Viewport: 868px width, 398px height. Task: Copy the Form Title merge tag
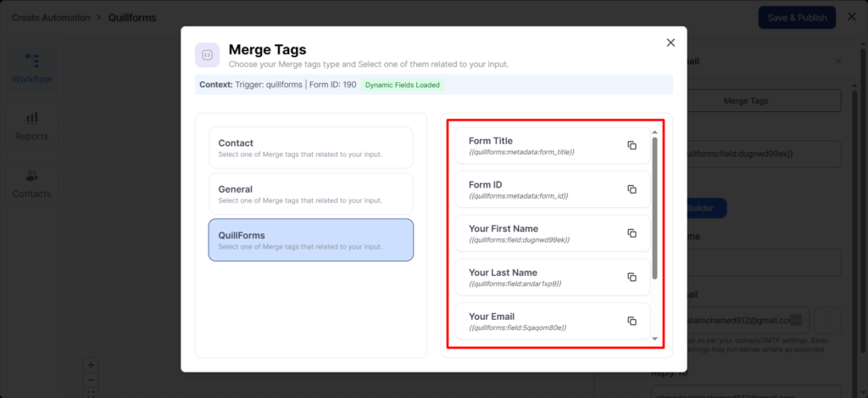632,145
